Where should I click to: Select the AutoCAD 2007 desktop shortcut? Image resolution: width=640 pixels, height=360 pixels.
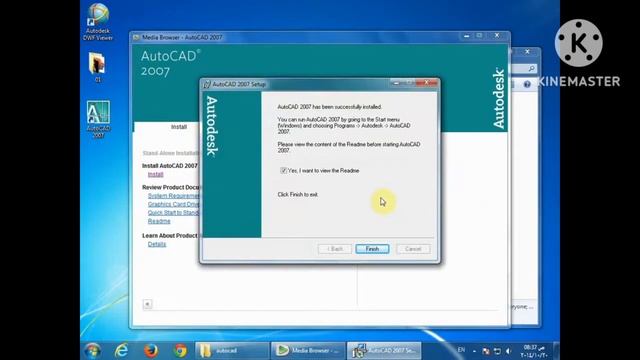pyautogui.click(x=98, y=119)
